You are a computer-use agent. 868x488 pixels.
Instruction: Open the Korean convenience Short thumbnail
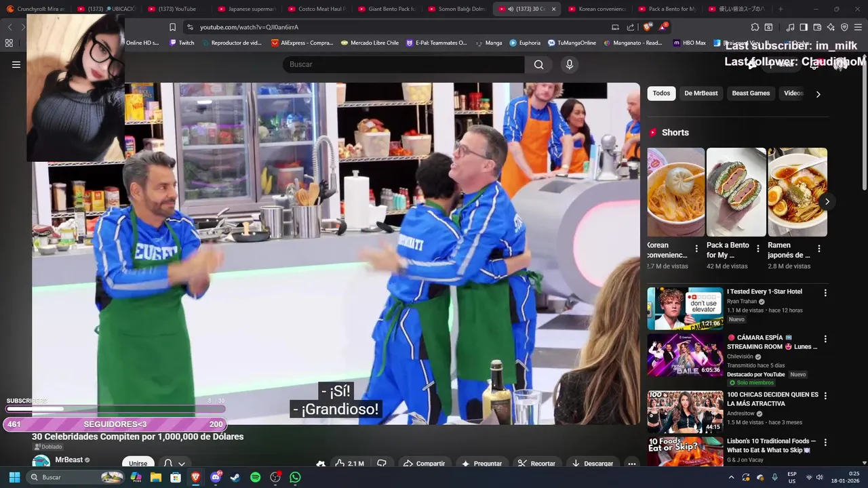coord(676,192)
